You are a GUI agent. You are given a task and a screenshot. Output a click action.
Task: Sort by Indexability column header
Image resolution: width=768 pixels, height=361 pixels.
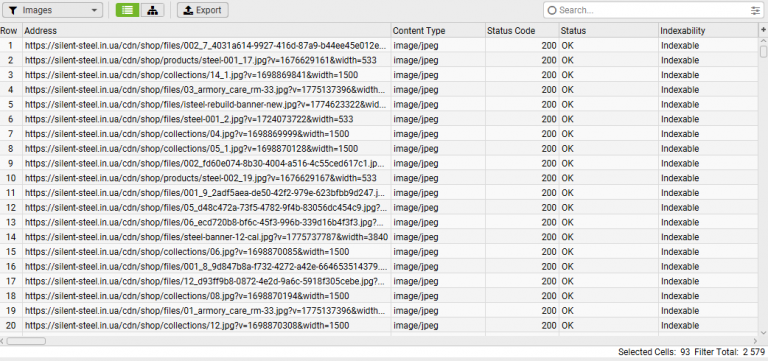point(708,31)
